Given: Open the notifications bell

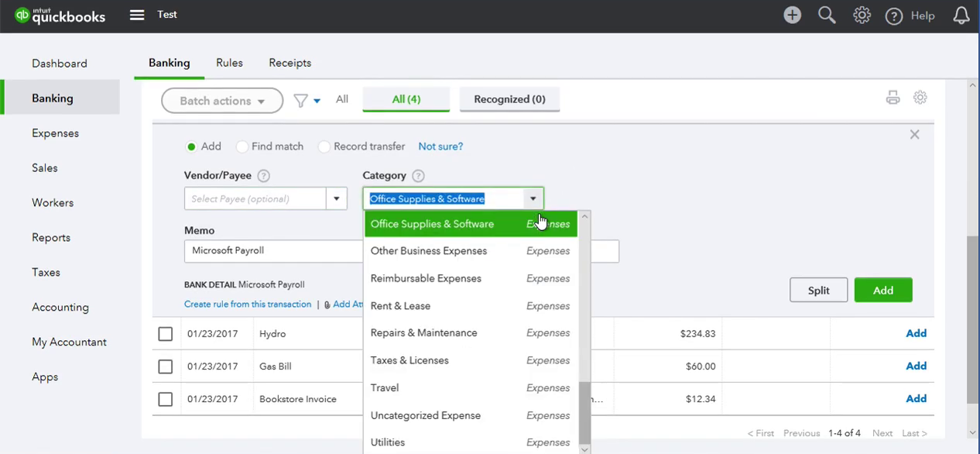Looking at the screenshot, I should tap(961, 15).
